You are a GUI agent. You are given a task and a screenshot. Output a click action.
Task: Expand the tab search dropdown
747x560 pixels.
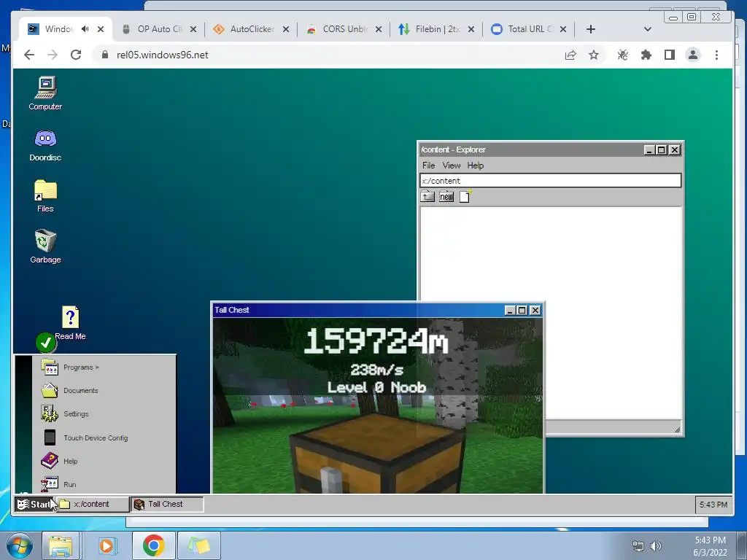pyautogui.click(x=648, y=29)
